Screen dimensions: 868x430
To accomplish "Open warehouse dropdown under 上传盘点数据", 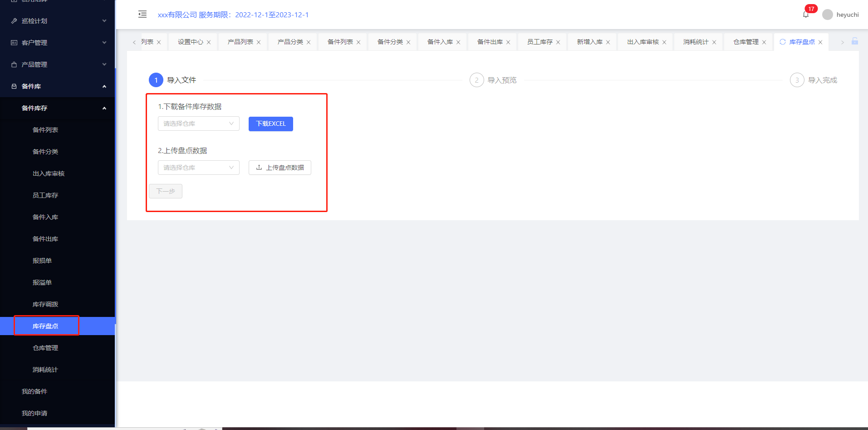I will tap(198, 168).
